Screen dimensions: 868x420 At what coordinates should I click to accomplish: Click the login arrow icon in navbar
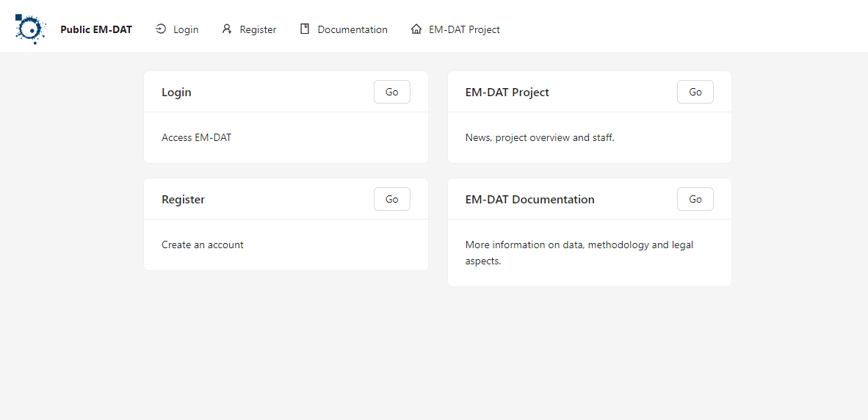pos(161,29)
